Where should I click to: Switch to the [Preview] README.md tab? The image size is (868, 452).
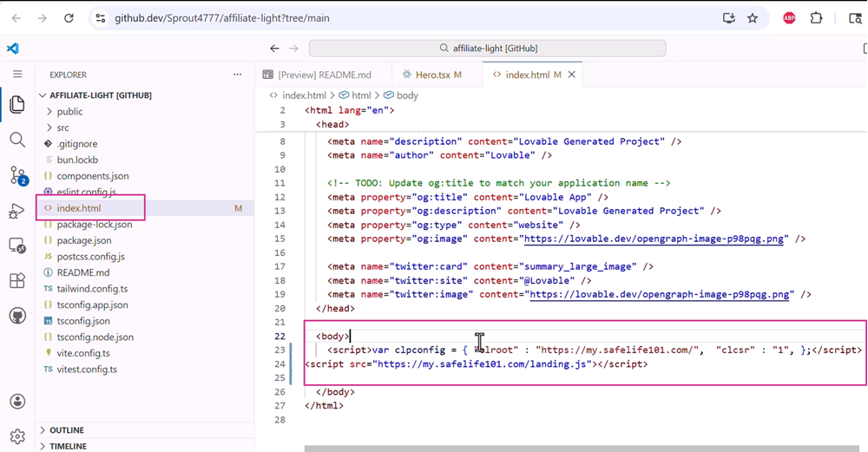click(325, 74)
